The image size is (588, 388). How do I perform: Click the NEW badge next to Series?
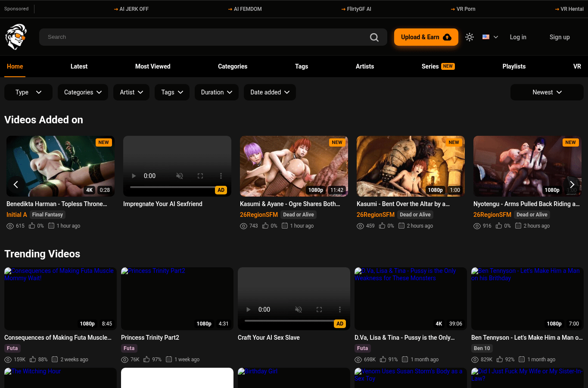(448, 66)
